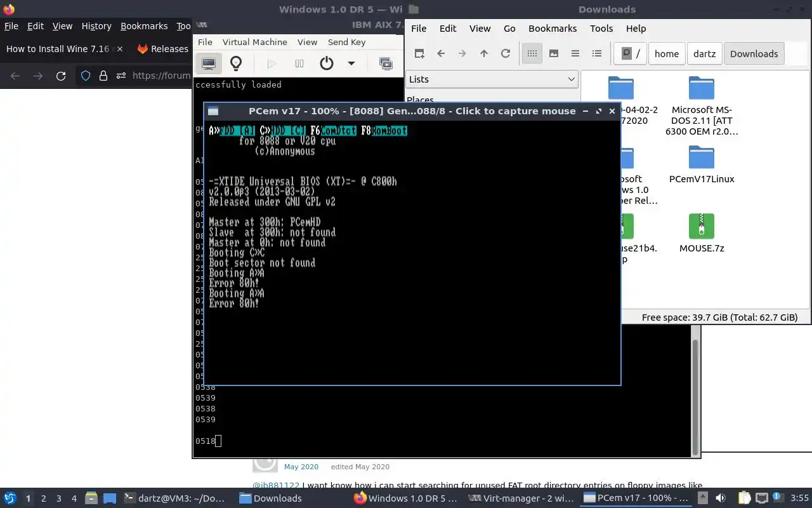Open Firefox History menu
The image size is (812, 508).
coord(96,26)
